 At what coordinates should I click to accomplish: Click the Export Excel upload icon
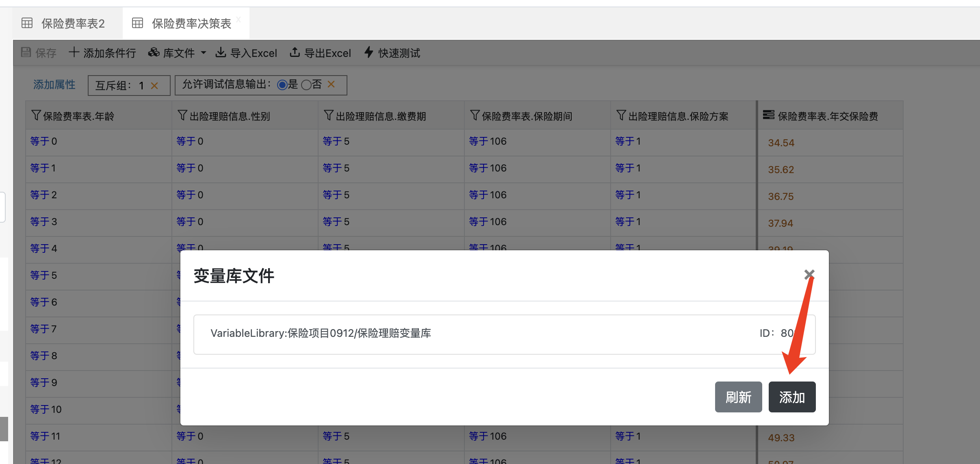coord(295,52)
